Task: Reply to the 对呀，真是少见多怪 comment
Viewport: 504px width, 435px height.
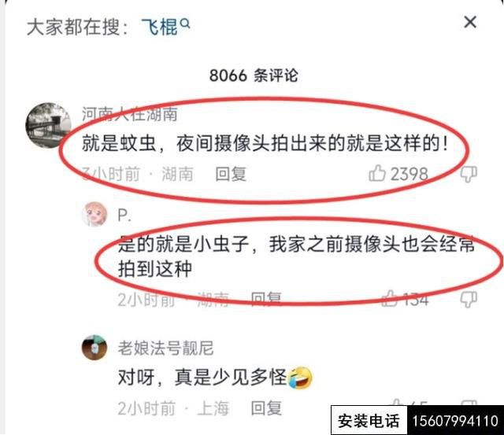Action: (266, 408)
